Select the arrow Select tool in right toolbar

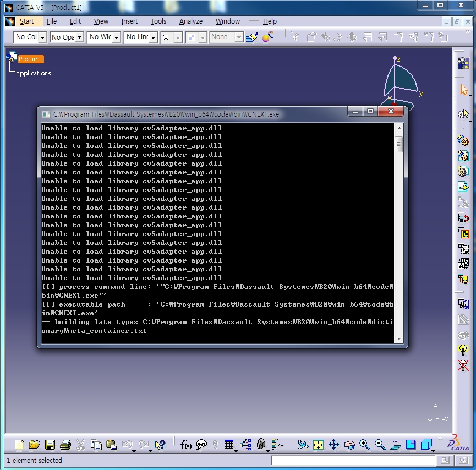[463, 90]
